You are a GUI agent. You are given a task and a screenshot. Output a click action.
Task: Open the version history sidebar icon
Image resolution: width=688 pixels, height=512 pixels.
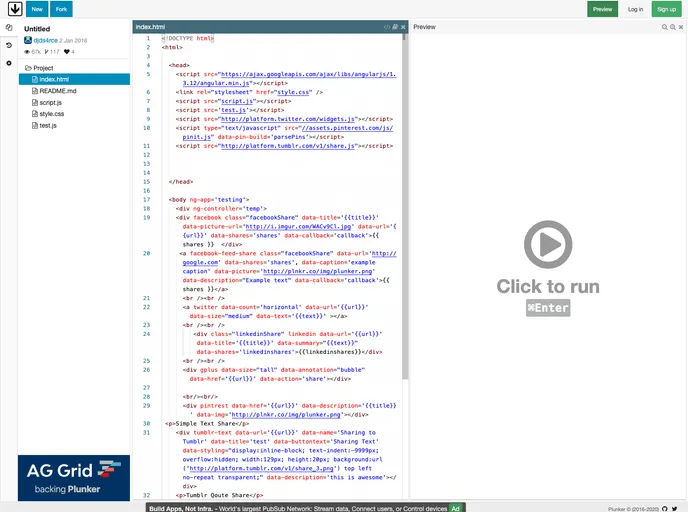[9, 45]
